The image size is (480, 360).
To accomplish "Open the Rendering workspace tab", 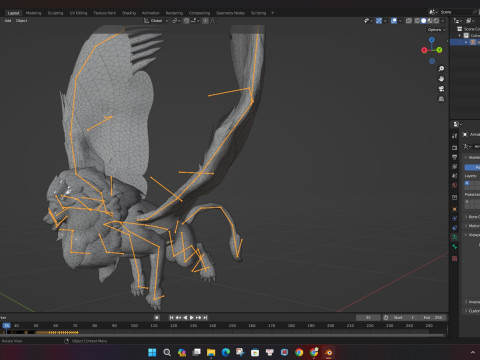I will 174,13.
